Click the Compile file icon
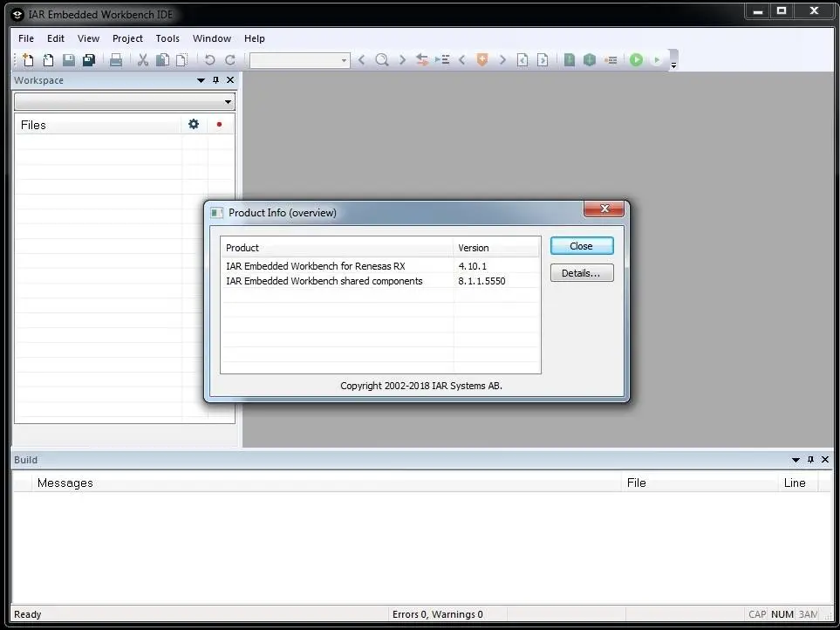 coord(570,60)
